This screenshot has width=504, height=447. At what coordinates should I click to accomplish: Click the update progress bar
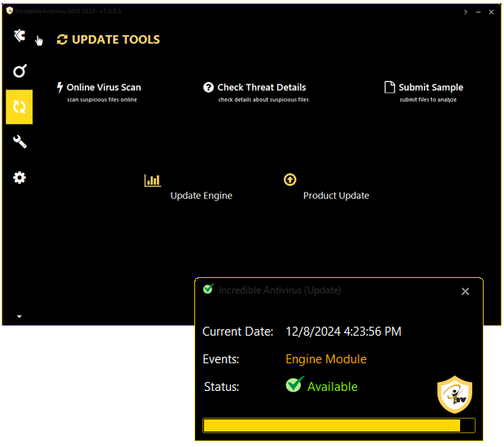pos(338,426)
